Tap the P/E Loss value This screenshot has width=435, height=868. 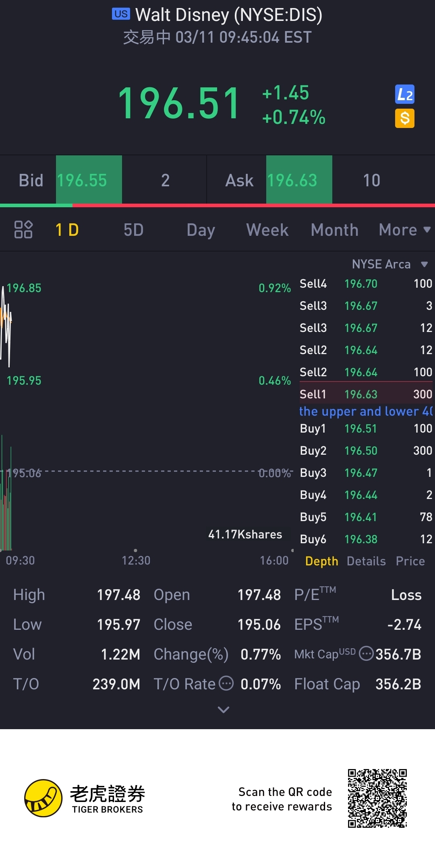click(x=406, y=594)
